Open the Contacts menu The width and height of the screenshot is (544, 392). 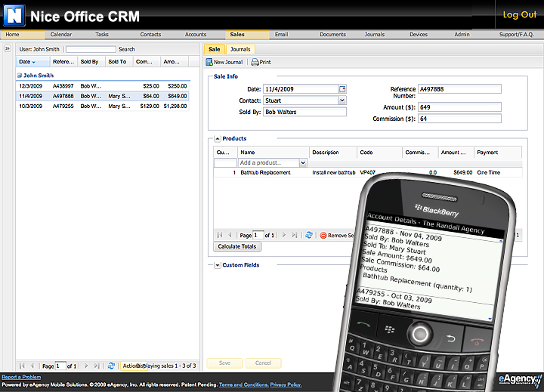tap(150, 34)
